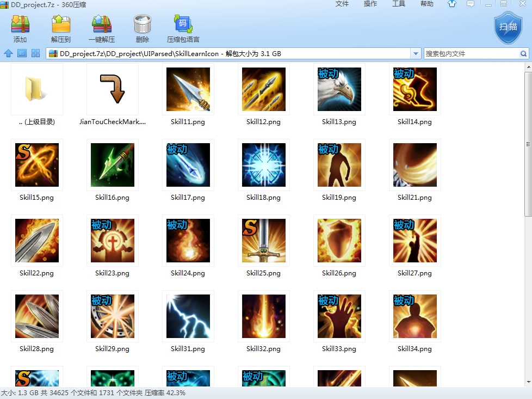Click the magnifier search icon

click(523, 54)
